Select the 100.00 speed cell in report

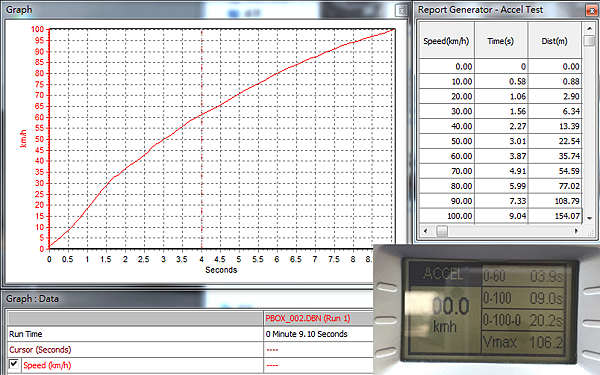[447, 216]
